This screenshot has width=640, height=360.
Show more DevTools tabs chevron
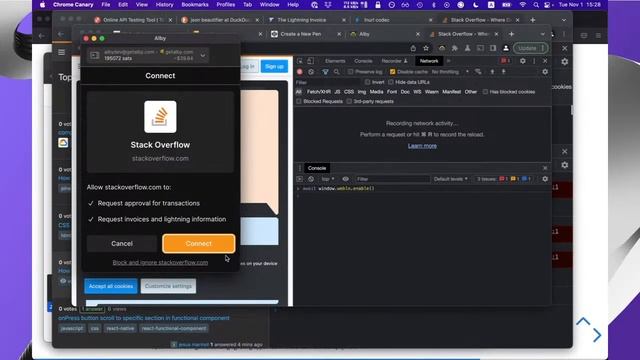(449, 61)
